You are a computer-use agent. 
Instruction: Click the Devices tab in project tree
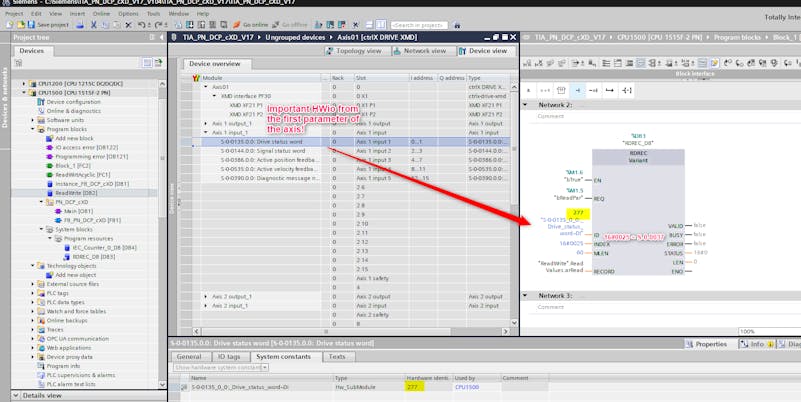[x=32, y=51]
